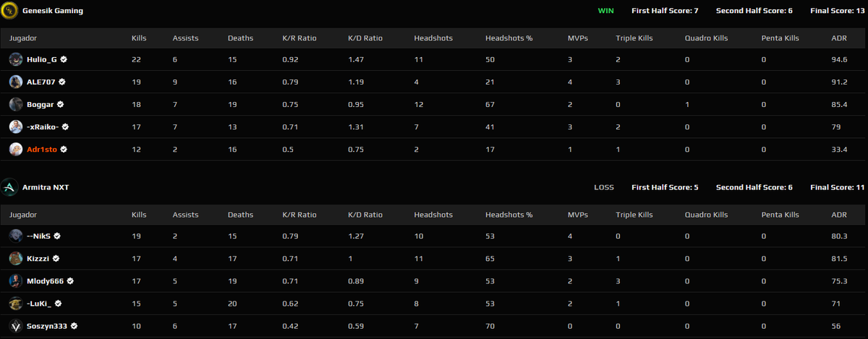View --NikS player avatar
868x339 pixels.
coord(16,236)
